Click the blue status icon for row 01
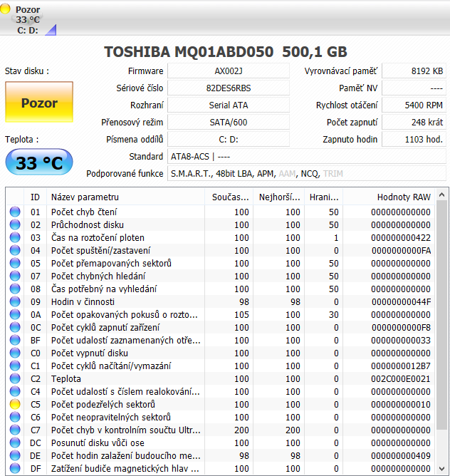 (x=15, y=212)
